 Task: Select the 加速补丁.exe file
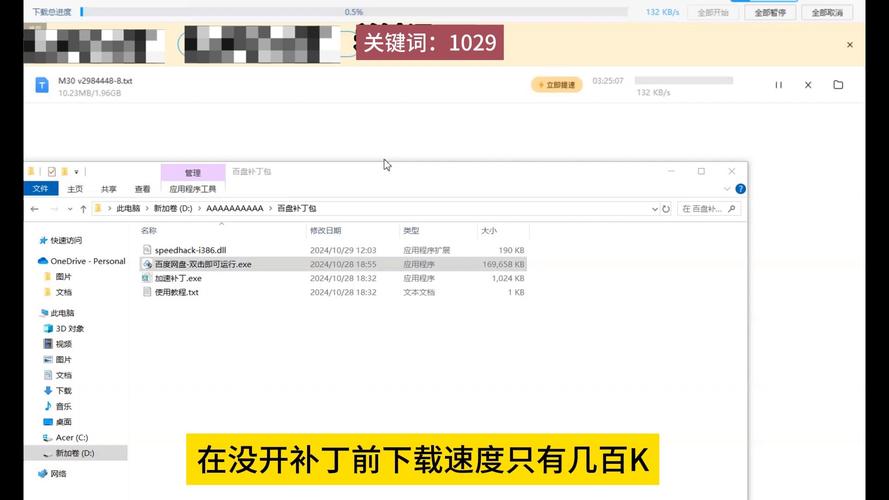pyautogui.click(x=178, y=278)
